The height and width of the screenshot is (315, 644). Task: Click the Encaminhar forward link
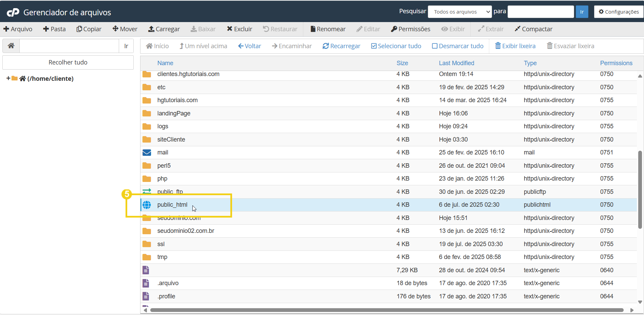pos(292,46)
